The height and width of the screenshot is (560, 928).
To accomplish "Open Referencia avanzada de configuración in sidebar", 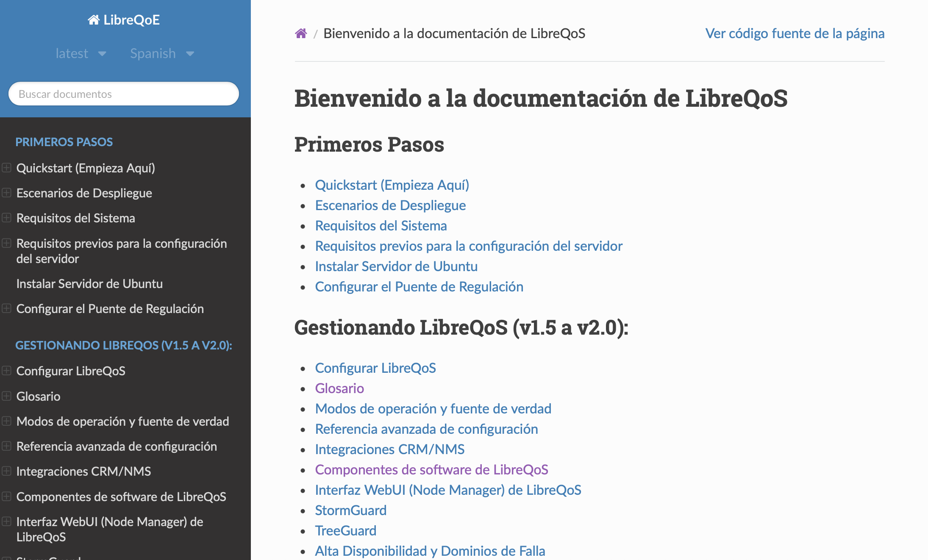I will 117,446.
